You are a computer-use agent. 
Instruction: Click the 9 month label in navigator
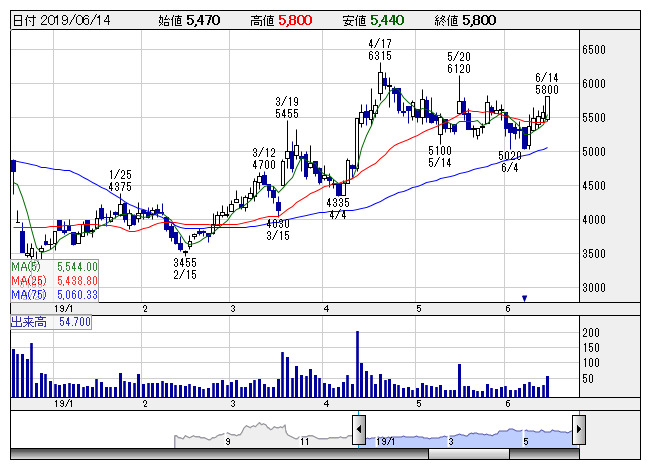tap(228, 442)
